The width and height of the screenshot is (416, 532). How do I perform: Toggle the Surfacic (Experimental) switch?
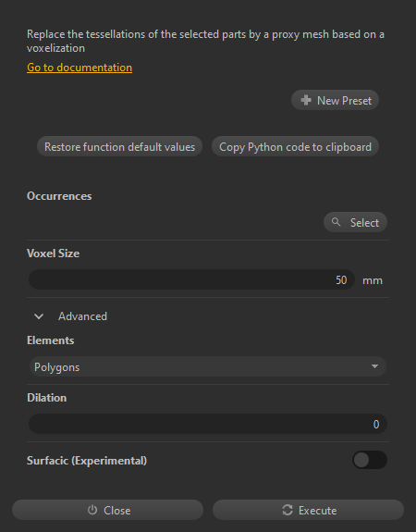[x=370, y=460]
